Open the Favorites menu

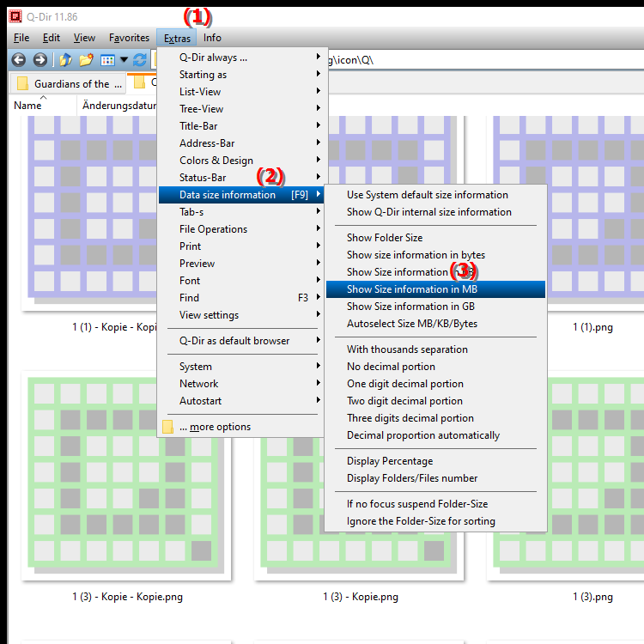tap(129, 38)
